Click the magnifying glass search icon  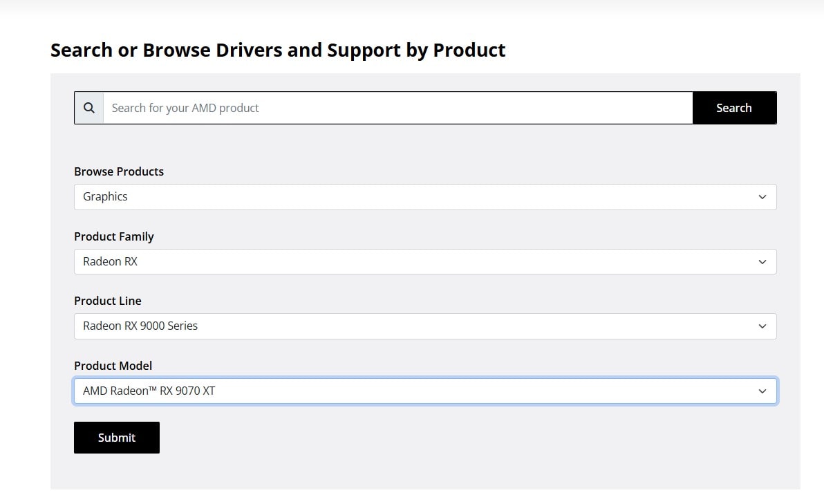pos(89,108)
